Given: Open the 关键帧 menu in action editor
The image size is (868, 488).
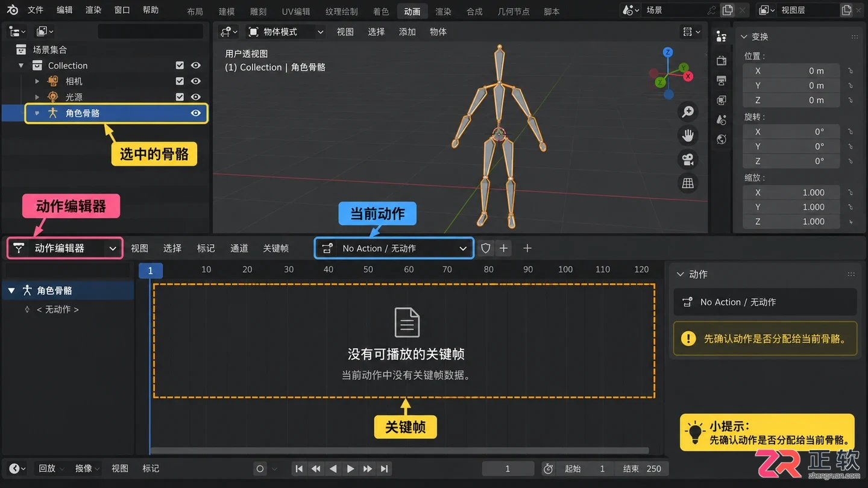Looking at the screenshot, I should [x=276, y=248].
